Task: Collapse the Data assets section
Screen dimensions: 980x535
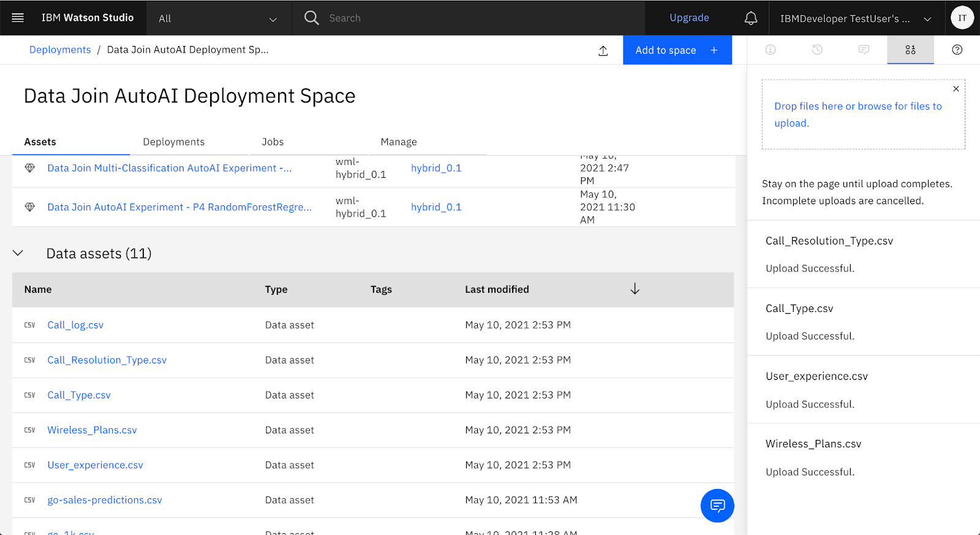Action: pyautogui.click(x=18, y=253)
